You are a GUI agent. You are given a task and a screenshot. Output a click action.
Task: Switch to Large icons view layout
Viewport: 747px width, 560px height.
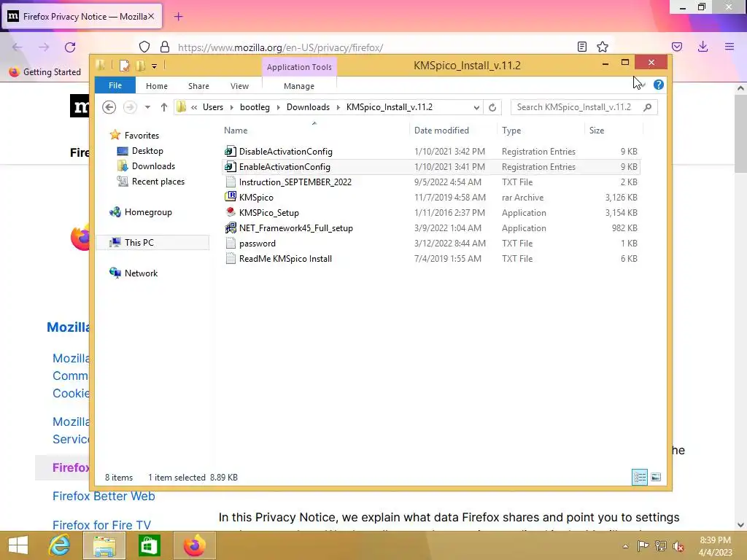[656, 477]
